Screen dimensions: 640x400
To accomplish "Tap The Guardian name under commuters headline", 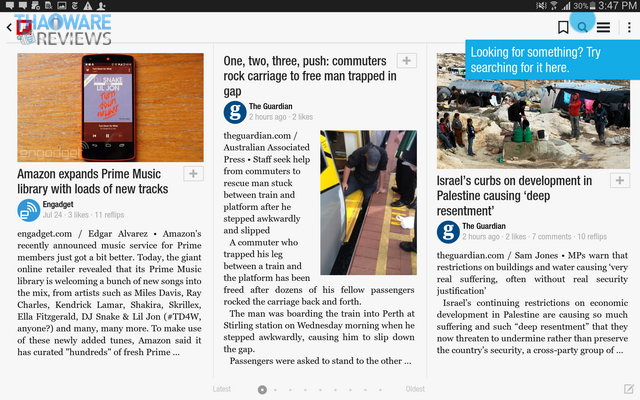I will [271, 106].
